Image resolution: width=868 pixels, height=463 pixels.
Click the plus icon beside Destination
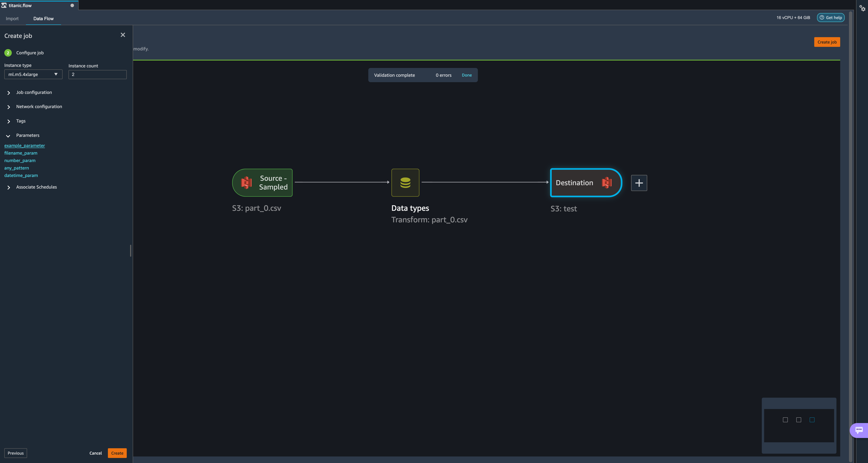(x=639, y=183)
